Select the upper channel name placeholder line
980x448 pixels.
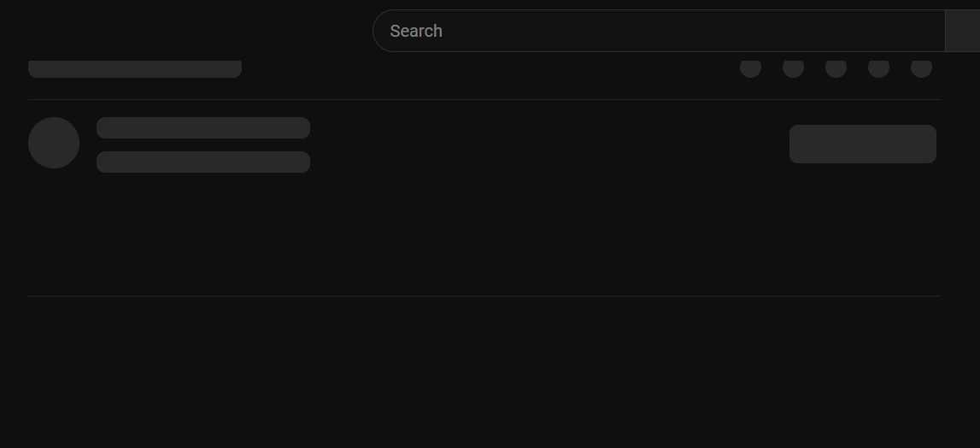203,127
